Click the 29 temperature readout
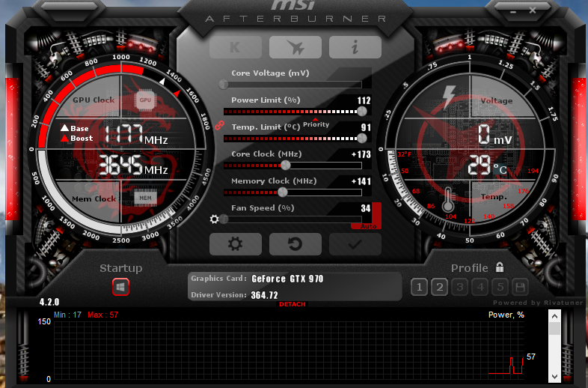Image resolution: width=588 pixels, height=388 pixels. (x=480, y=166)
